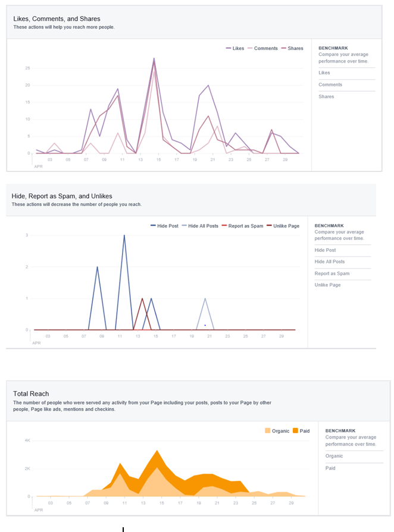Select Organic under the Benchmark panel

pos(334,456)
